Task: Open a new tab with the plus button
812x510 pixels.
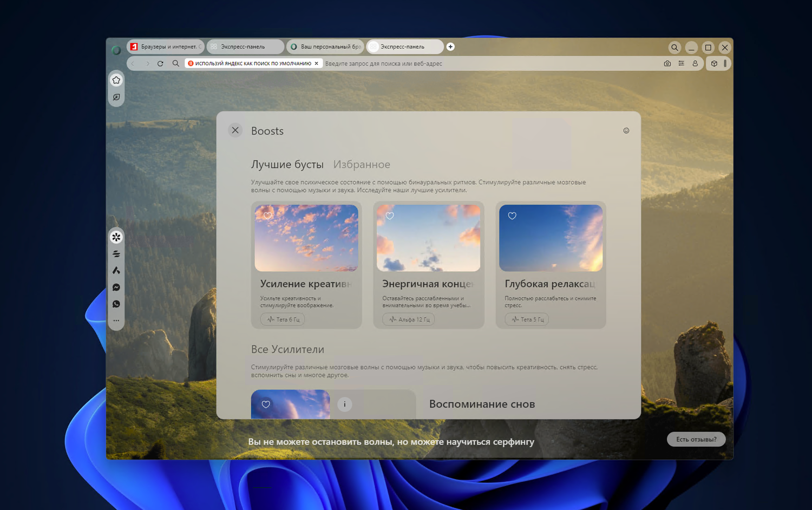Action: click(x=450, y=47)
